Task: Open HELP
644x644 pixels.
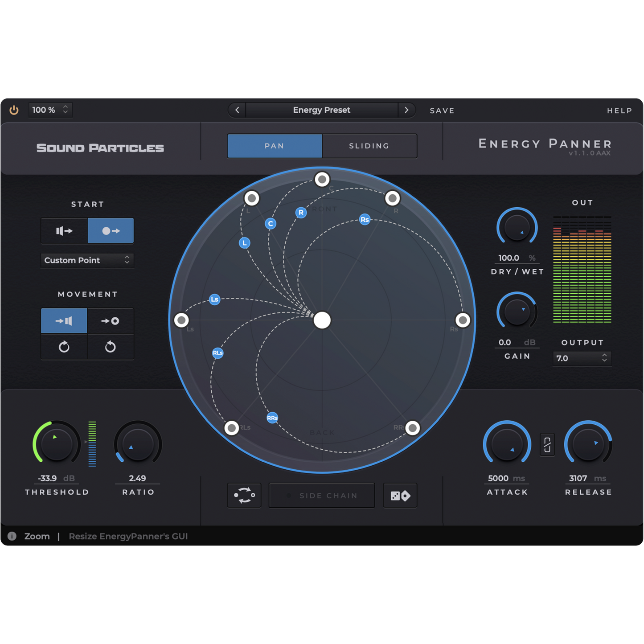Action: (x=619, y=110)
